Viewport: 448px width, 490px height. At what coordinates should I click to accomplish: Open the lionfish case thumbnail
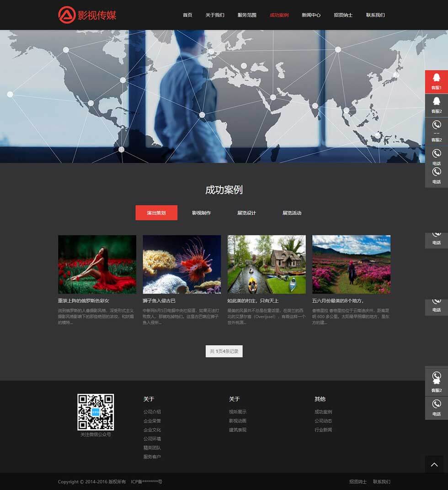click(182, 264)
